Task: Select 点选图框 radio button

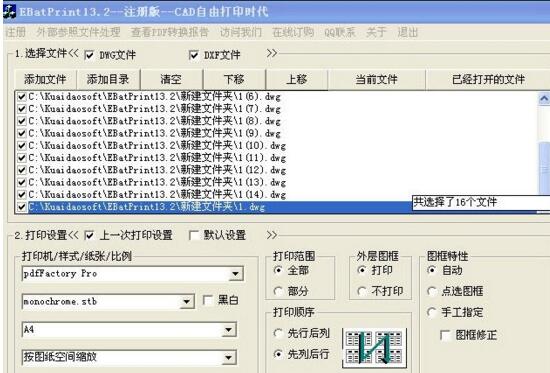Action: (432, 291)
